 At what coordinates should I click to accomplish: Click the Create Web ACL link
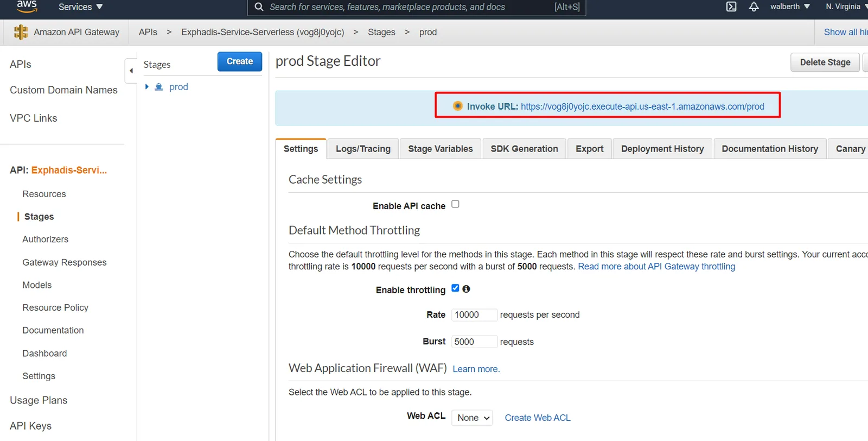tap(538, 418)
